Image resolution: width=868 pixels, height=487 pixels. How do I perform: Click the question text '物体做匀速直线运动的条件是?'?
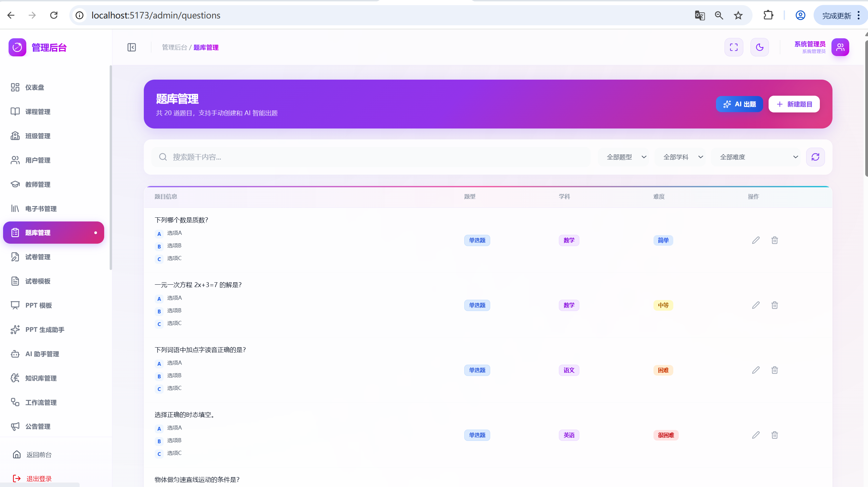pos(197,479)
